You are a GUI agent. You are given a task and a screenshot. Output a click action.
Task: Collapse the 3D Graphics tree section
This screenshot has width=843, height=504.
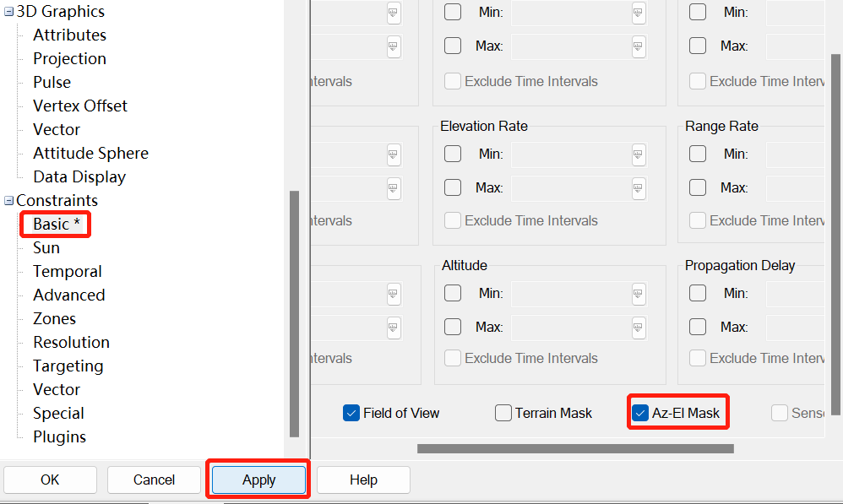tap(6, 11)
